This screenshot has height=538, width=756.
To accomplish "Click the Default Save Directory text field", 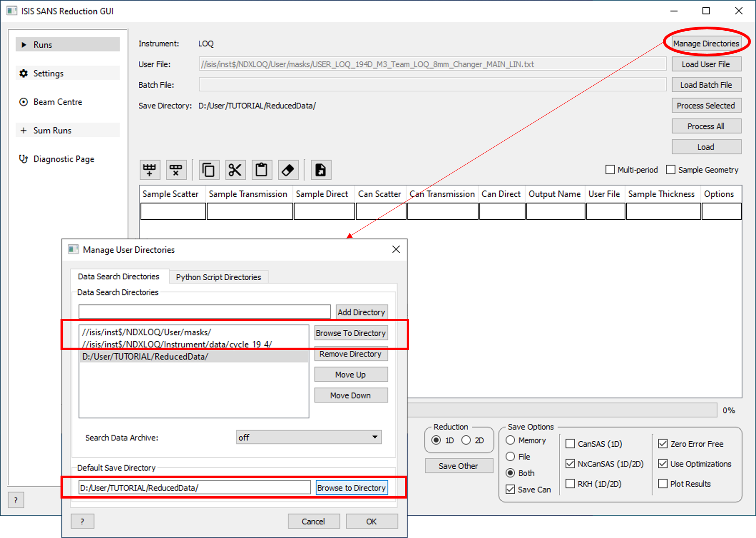I will (194, 488).
